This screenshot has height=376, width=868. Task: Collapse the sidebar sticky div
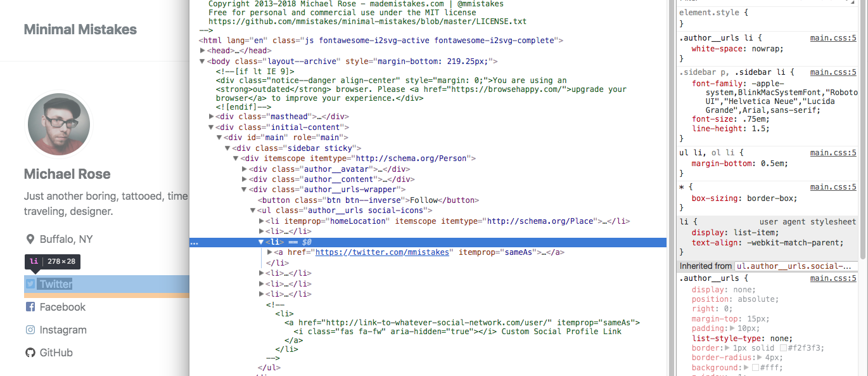(x=227, y=148)
